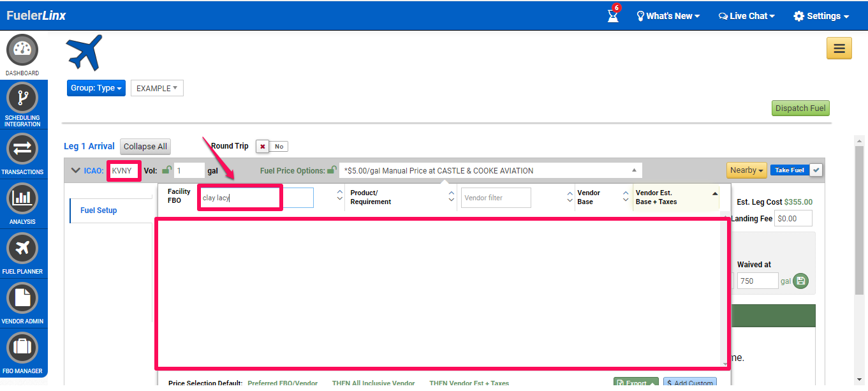Click the lock beside Fuel Price Options

(332, 170)
